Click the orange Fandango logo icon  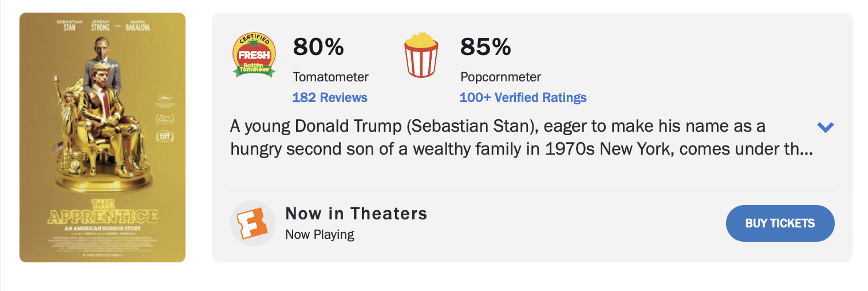pos(253,223)
